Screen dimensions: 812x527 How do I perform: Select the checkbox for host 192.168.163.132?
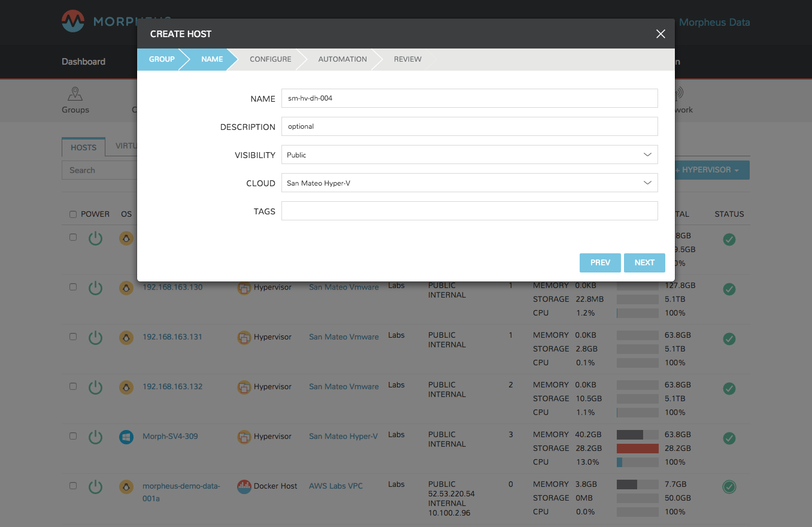(x=73, y=386)
